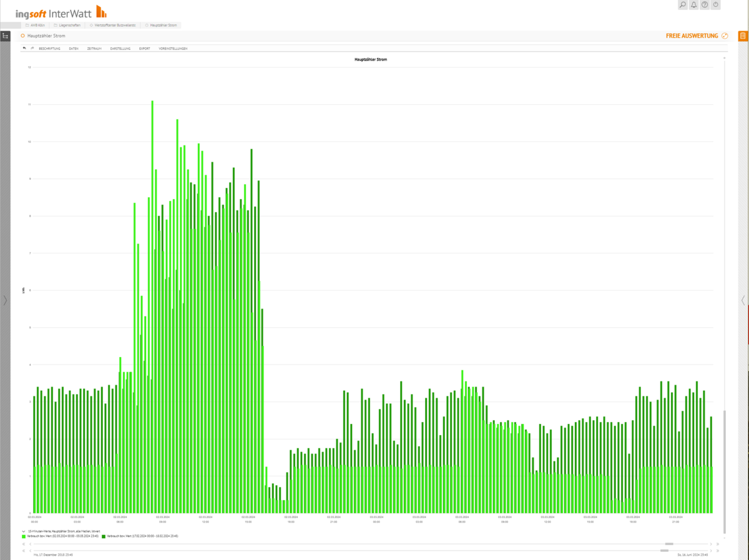Click the Freie Auswertung expand circle icon
The height and width of the screenshot is (560, 749).
point(725,36)
